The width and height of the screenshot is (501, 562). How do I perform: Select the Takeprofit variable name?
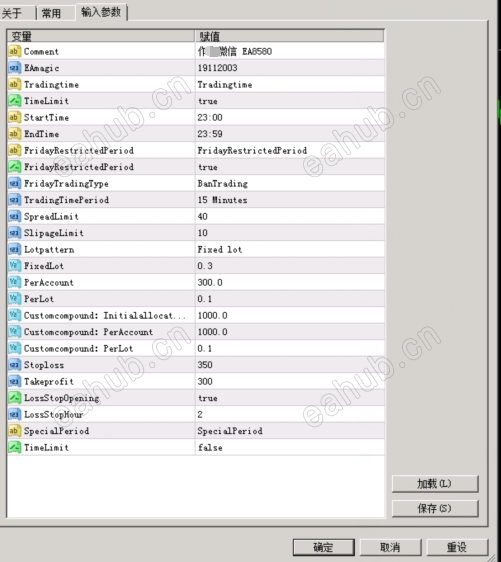tap(49, 381)
